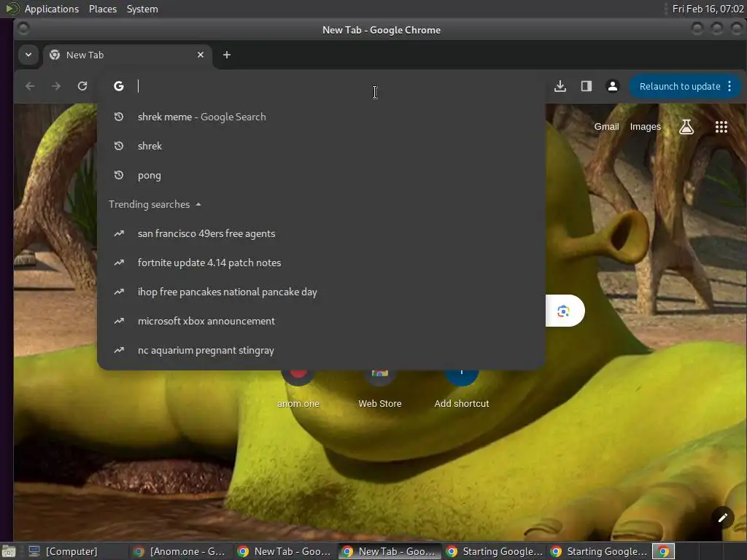747x560 pixels.
Task: Go back with the back arrow
Action: [x=30, y=86]
